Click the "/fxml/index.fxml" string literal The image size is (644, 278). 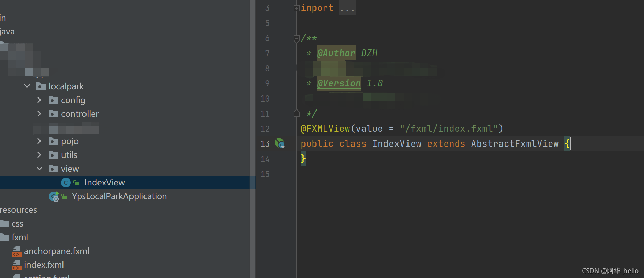point(449,129)
